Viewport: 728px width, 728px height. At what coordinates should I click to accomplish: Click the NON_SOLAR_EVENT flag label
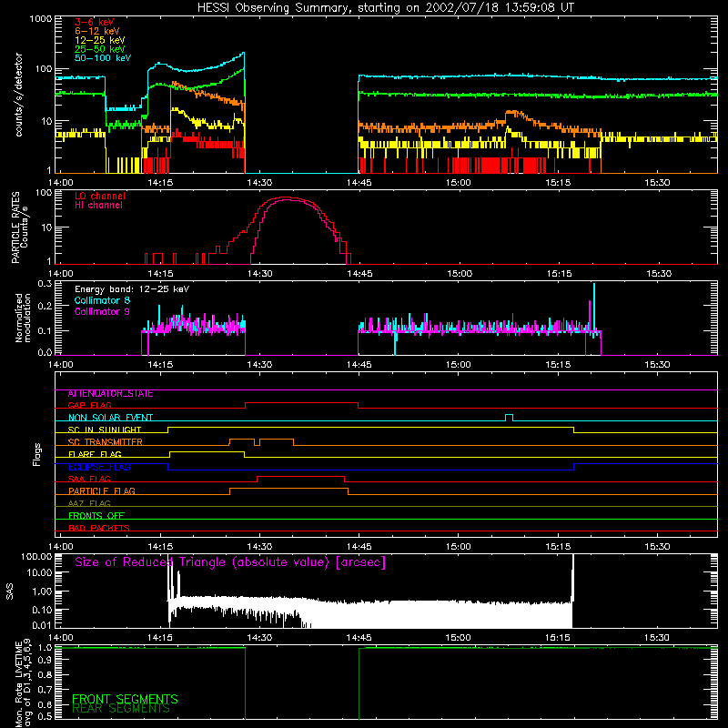tap(110, 418)
